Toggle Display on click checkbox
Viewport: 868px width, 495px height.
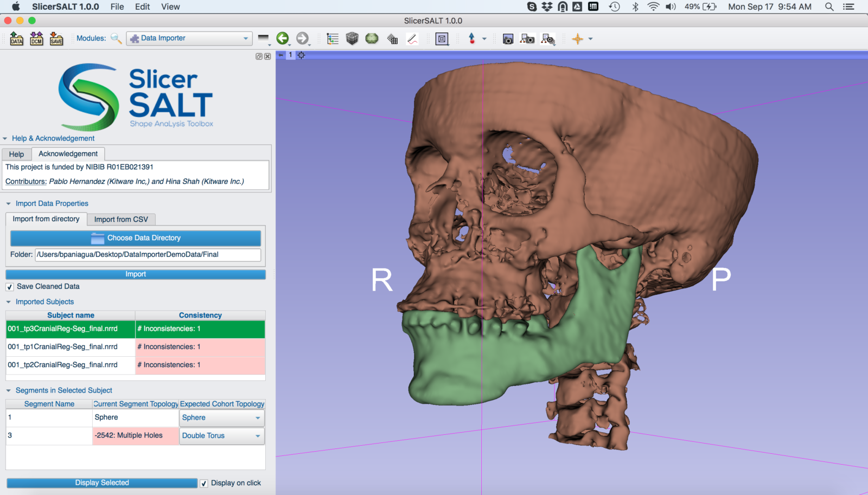click(x=204, y=483)
